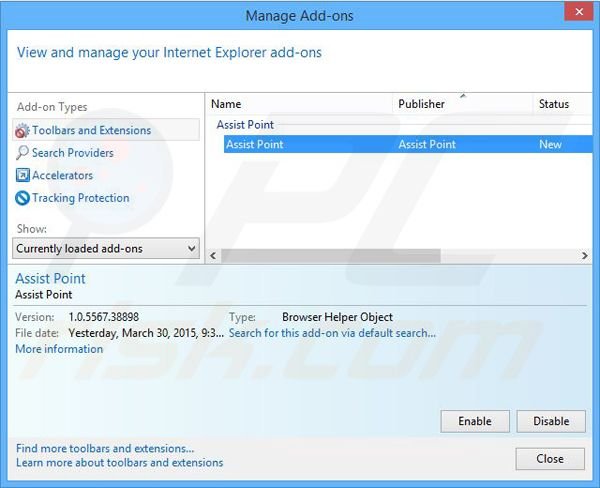Screen dimensions: 600x488
Task: Click the Enable button
Action: pos(475,421)
